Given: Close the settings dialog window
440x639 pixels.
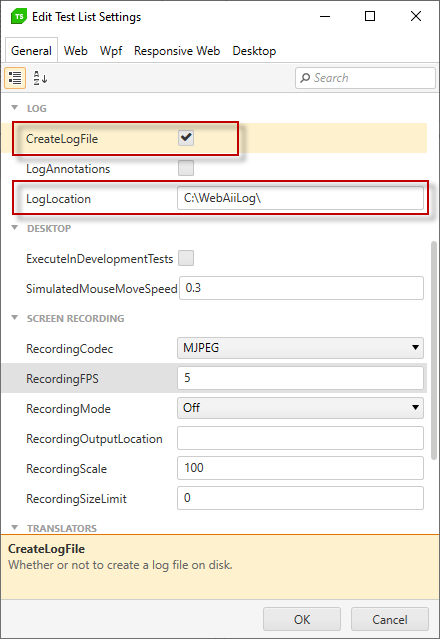Looking at the screenshot, I should pos(416,16).
